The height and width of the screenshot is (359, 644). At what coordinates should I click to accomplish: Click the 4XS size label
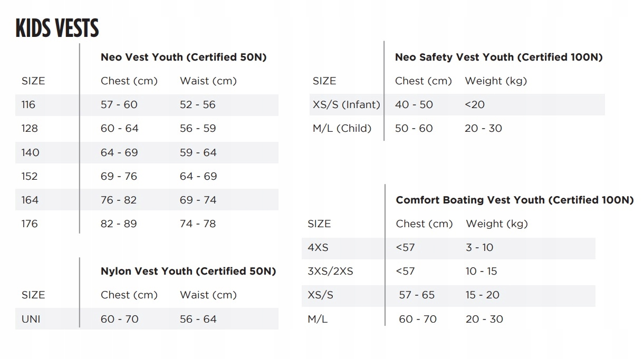[318, 247]
